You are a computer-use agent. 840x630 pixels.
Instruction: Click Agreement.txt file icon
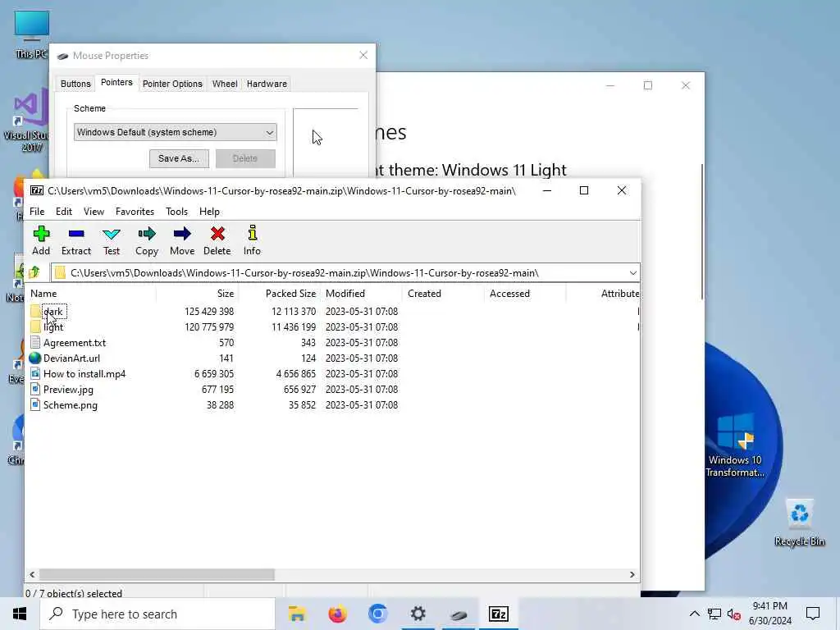35,342
